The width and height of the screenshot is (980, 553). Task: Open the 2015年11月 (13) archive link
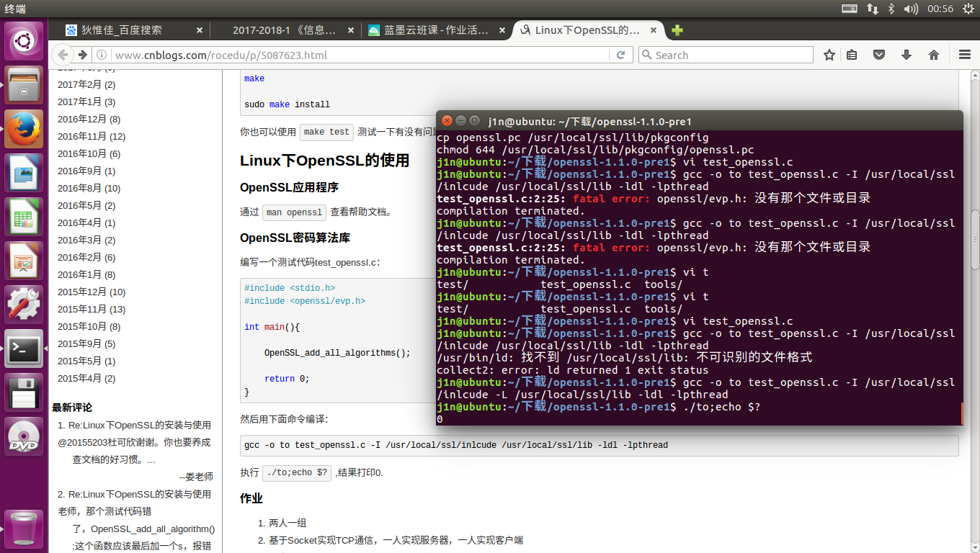(x=92, y=310)
